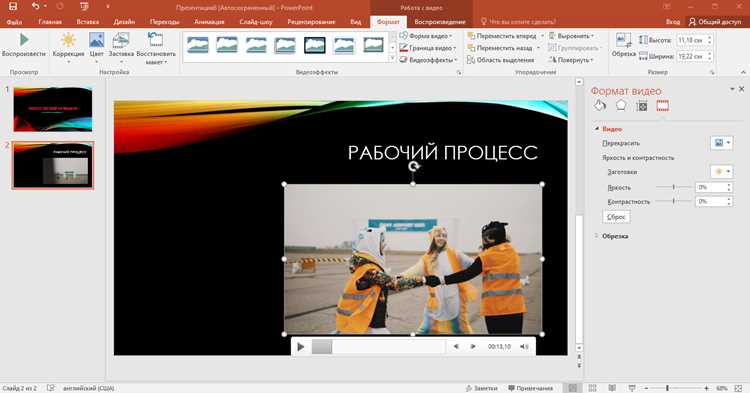Open the Форма видео dropdown
The width and height of the screenshot is (750, 393).
pyautogui.click(x=426, y=36)
